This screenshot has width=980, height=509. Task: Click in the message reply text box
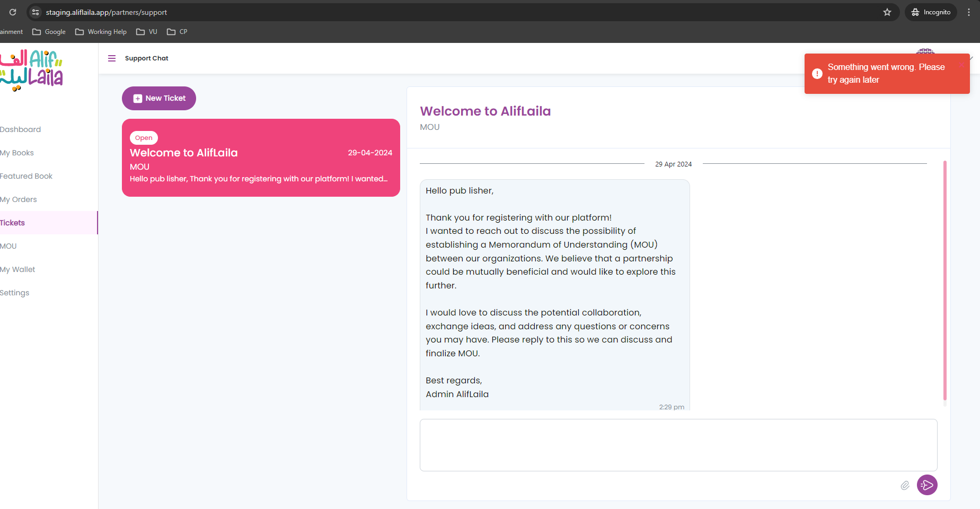pyautogui.click(x=678, y=445)
